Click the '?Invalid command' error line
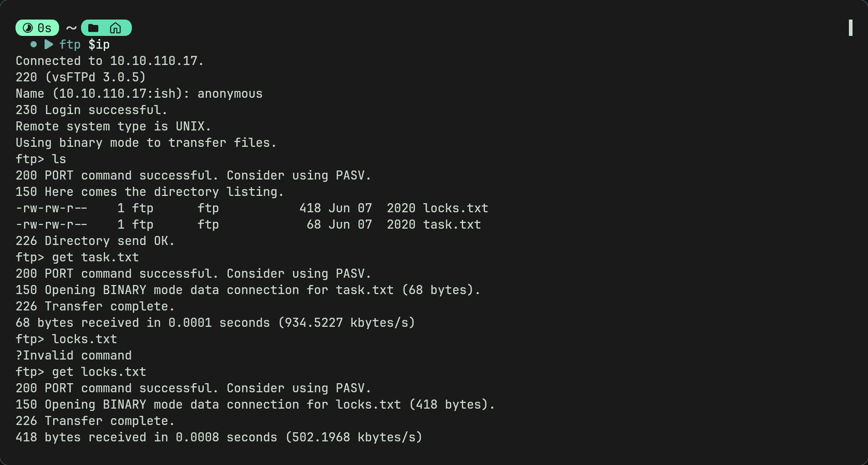The image size is (868, 465). [74, 355]
